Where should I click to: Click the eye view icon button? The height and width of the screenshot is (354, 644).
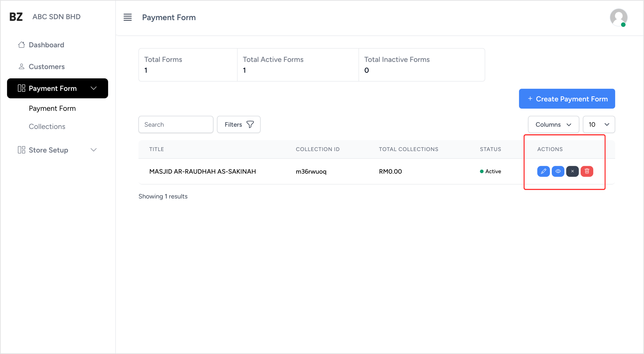(558, 171)
